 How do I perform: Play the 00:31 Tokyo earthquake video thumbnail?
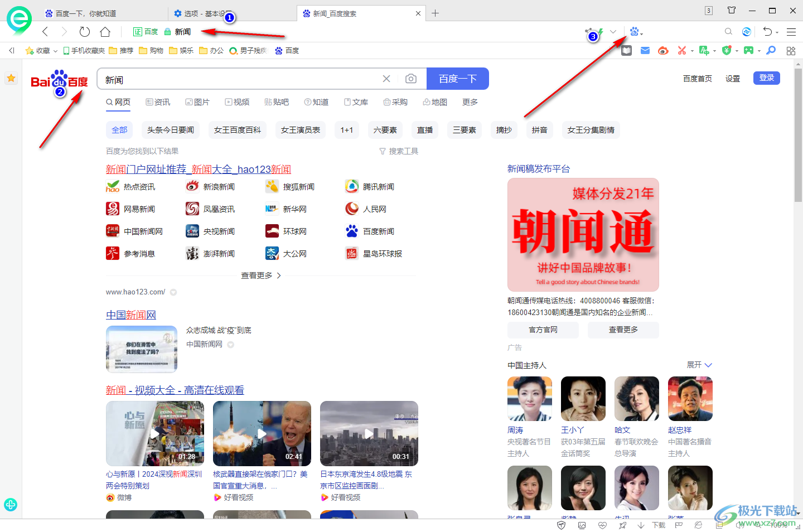click(369, 433)
